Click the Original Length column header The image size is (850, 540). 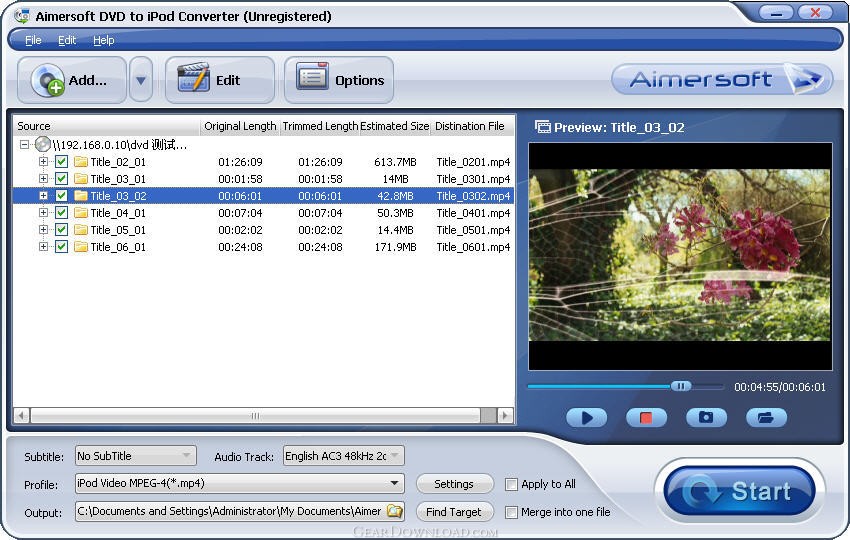pyautogui.click(x=240, y=126)
